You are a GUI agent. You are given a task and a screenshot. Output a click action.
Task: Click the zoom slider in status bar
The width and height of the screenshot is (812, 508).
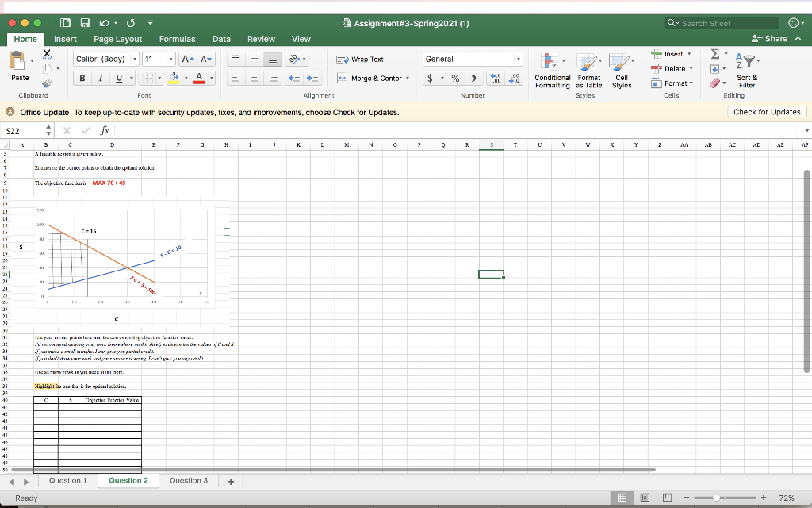[718, 498]
